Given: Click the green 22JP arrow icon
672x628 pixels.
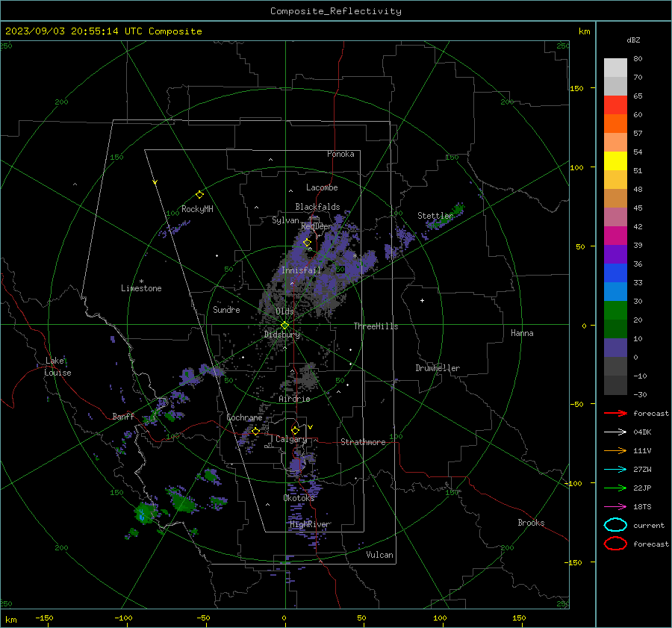Looking at the screenshot, I should pos(615,488).
